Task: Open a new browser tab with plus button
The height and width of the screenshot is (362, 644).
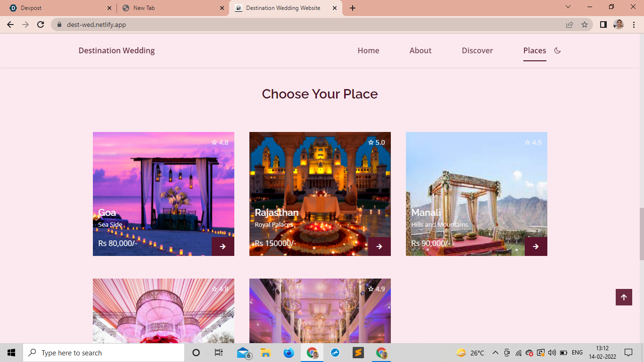Action: [x=353, y=8]
